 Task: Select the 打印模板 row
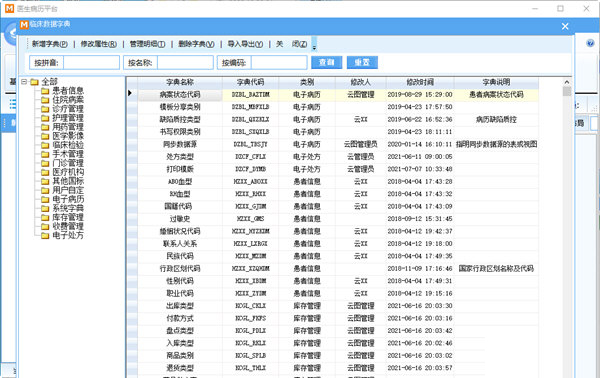tap(338, 169)
